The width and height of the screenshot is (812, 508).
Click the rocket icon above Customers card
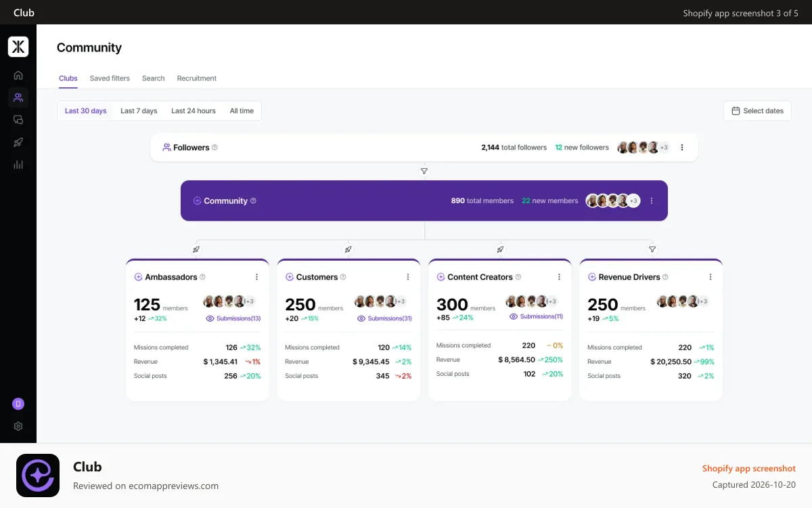348,249
